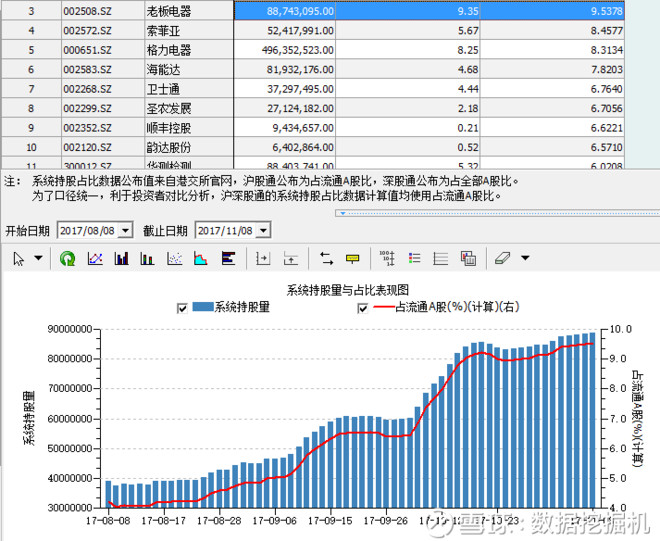Viewport: 660px width, 541px height.
Task: Select the eraser tool
Action: (502, 258)
